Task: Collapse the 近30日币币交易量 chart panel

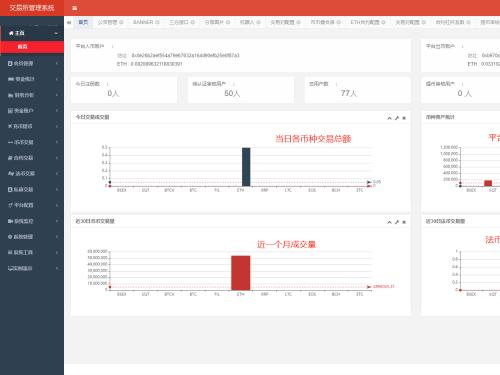Action: tap(389, 222)
